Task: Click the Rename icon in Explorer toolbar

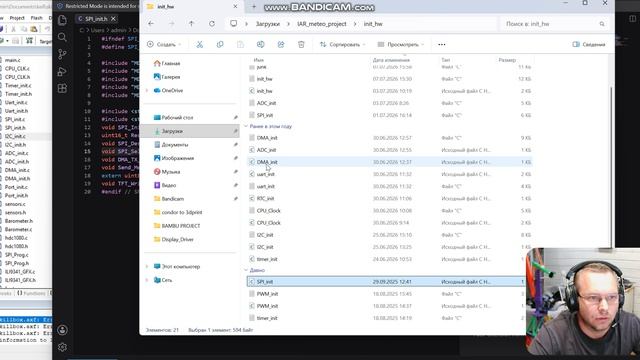Action: point(260,44)
